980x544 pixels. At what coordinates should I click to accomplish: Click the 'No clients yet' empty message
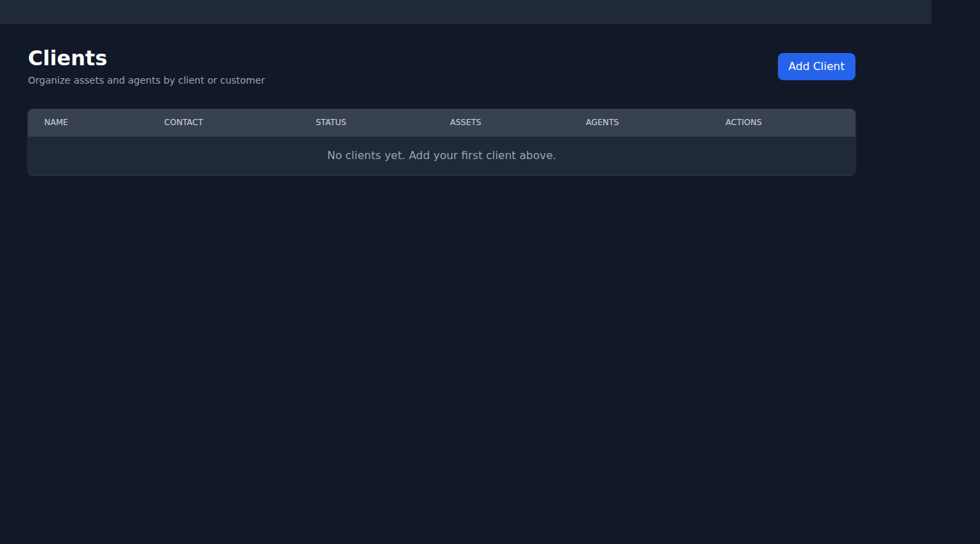441,156
